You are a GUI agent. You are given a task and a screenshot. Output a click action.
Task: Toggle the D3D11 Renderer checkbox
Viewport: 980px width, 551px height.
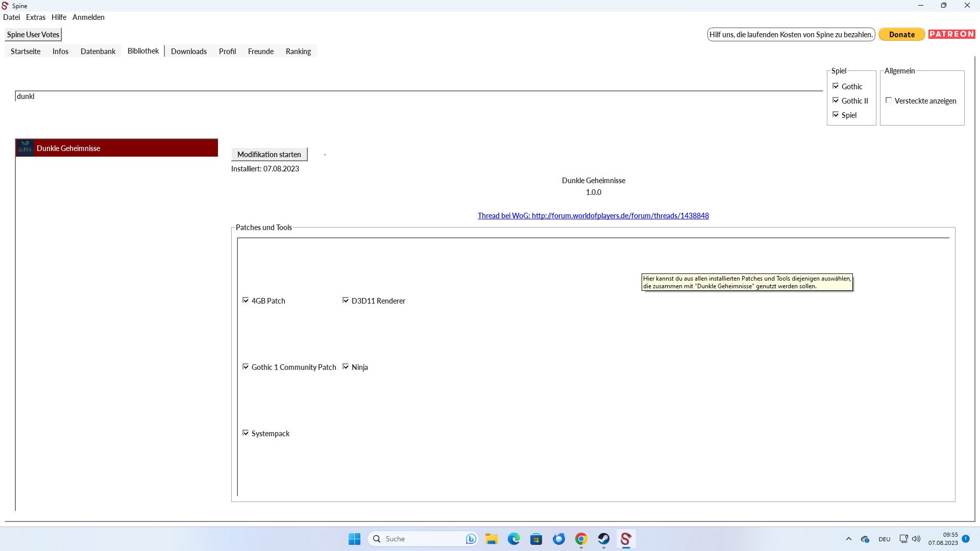click(346, 300)
